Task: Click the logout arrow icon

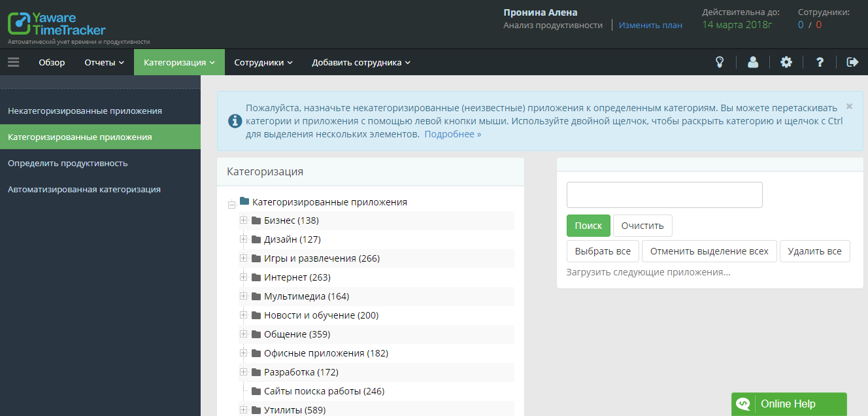Action: [x=852, y=62]
